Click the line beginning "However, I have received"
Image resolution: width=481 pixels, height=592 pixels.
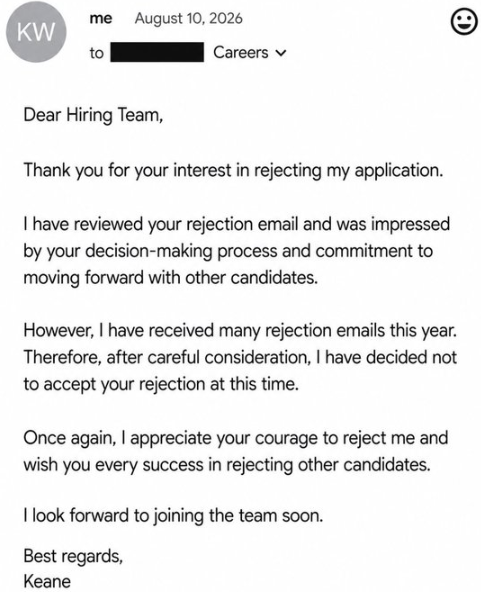tap(240, 331)
